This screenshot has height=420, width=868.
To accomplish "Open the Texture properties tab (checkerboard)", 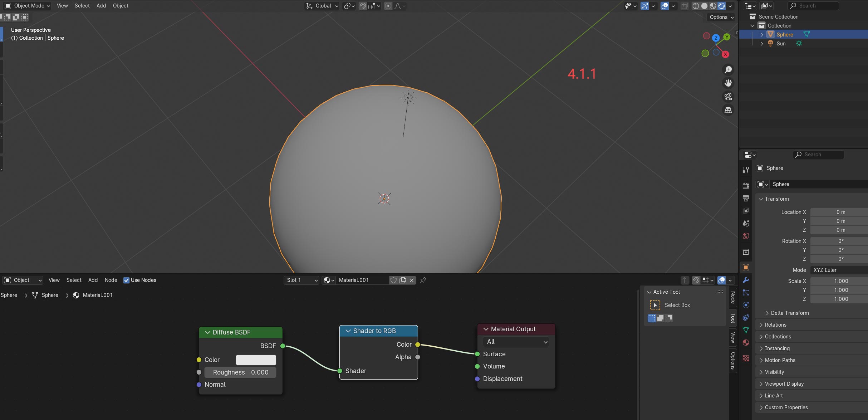I will (x=746, y=358).
